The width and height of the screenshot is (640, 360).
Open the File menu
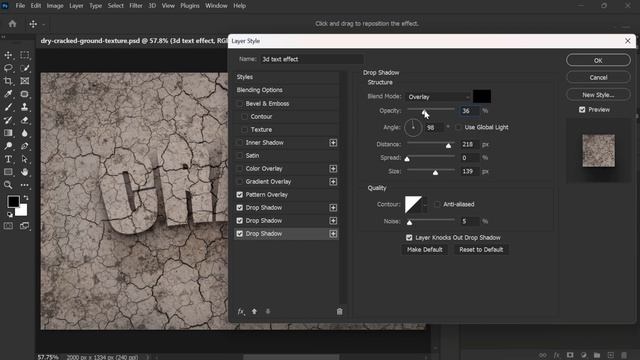click(x=20, y=6)
